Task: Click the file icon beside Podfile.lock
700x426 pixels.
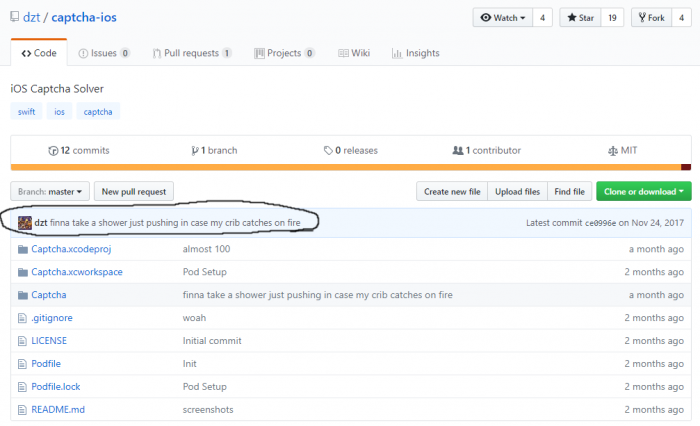Action: pyautogui.click(x=22, y=387)
